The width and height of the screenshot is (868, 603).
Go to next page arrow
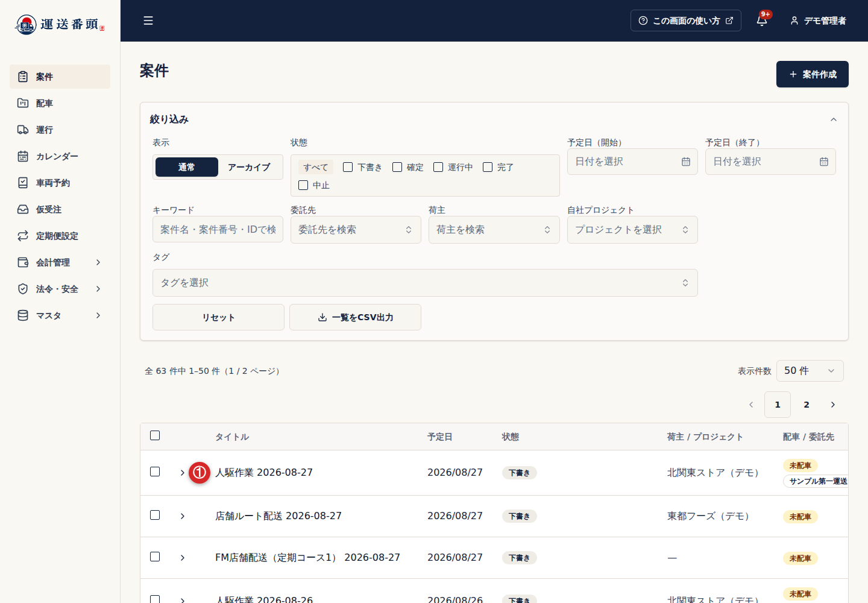pos(833,405)
